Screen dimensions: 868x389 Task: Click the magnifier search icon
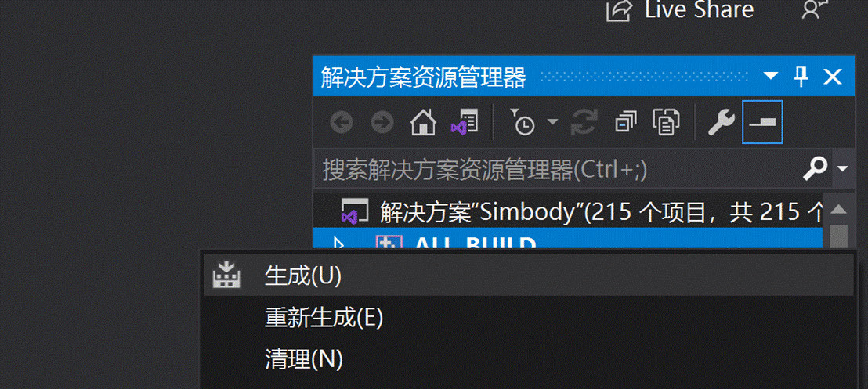(x=815, y=167)
